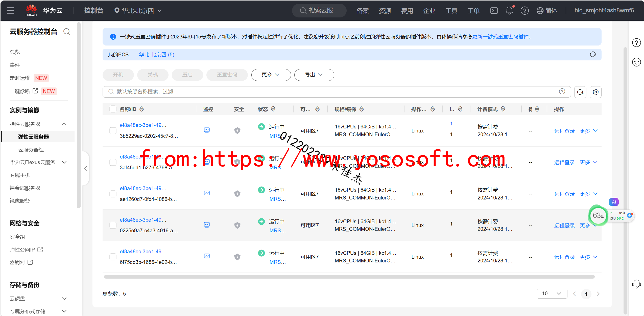644x316 pixels.
Task: Click the sidebar search magnifier icon
Action: click(67, 32)
